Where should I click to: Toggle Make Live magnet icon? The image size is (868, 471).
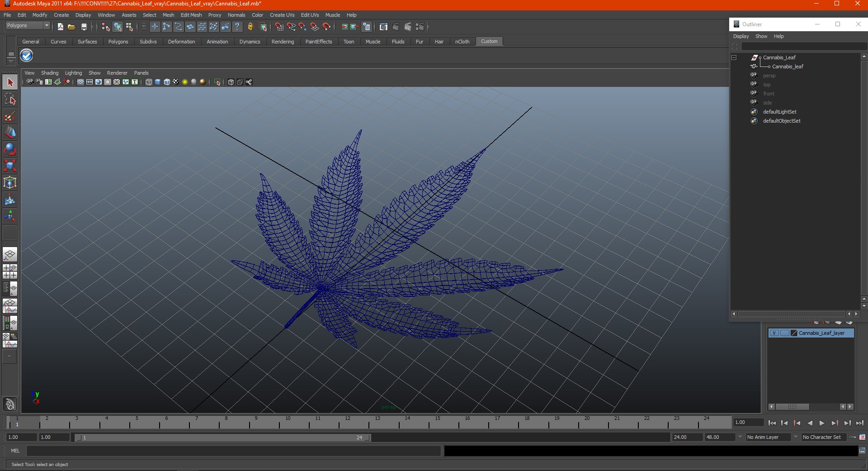pyautogui.click(x=326, y=27)
